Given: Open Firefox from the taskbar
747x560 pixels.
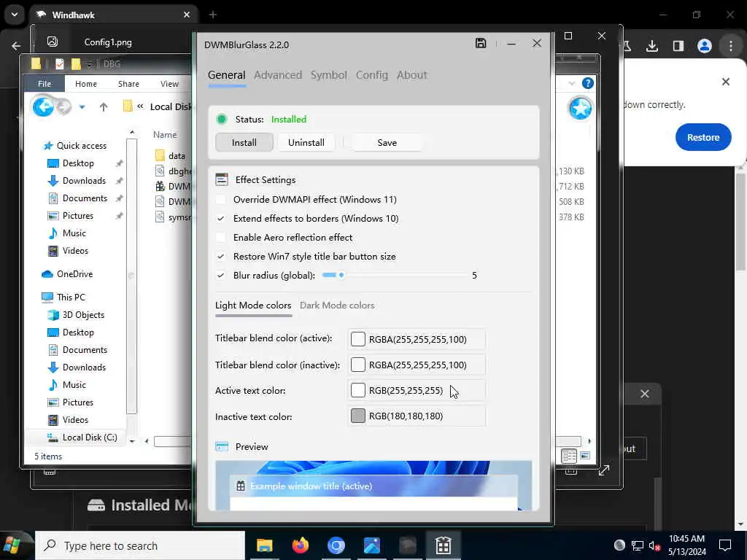Looking at the screenshot, I should point(300,545).
